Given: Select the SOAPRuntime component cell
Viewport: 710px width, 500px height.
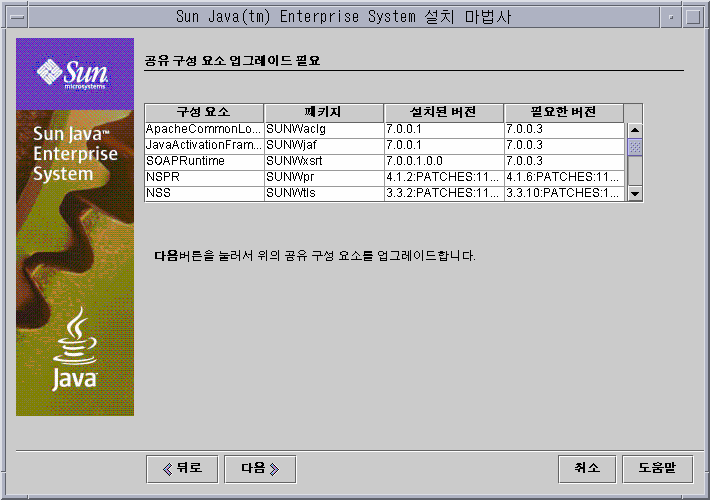Looking at the screenshot, I should (204, 162).
